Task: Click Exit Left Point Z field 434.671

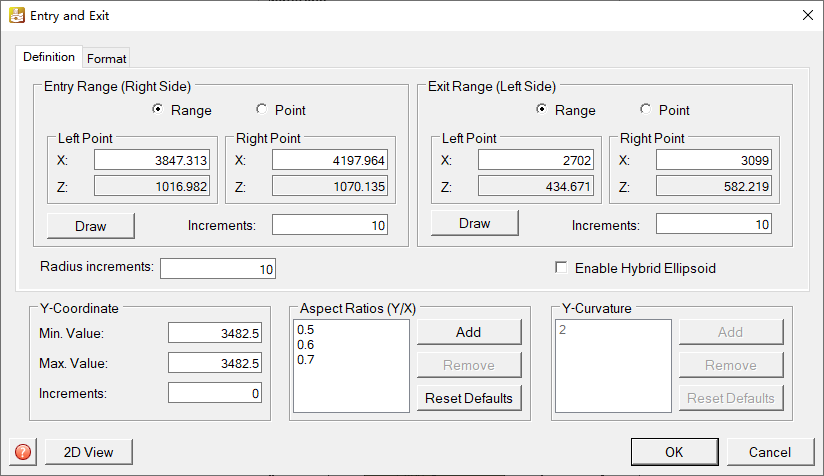Action: (x=536, y=186)
